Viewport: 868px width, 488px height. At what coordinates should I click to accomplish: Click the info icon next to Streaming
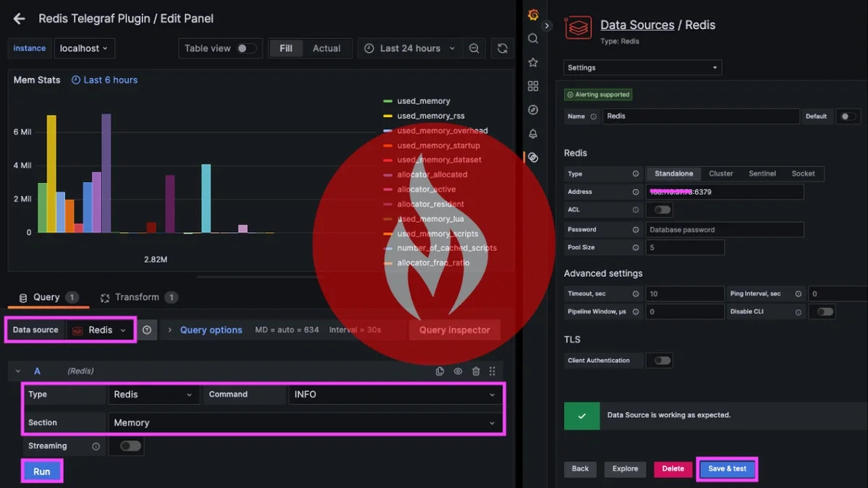(x=95, y=447)
